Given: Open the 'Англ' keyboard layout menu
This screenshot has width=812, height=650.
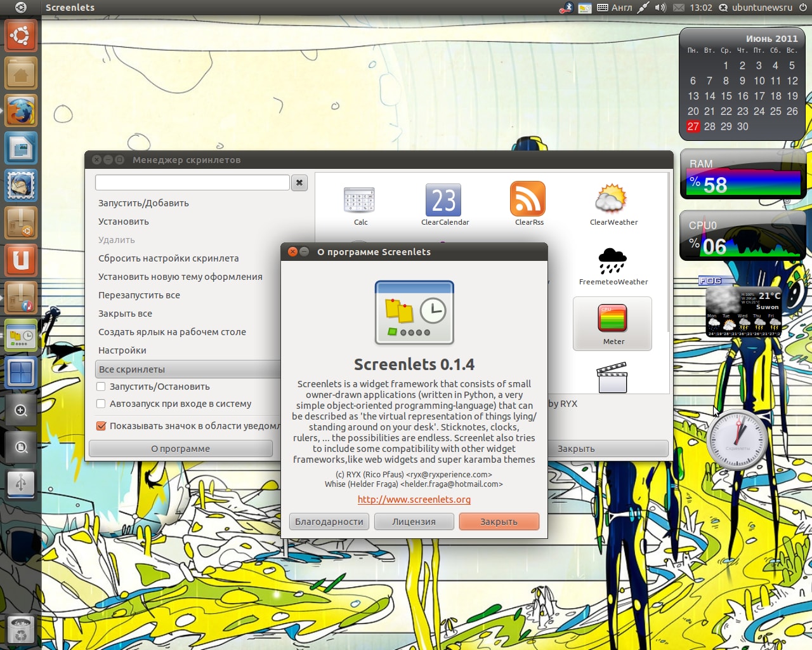Looking at the screenshot, I should pyautogui.click(x=615, y=8).
